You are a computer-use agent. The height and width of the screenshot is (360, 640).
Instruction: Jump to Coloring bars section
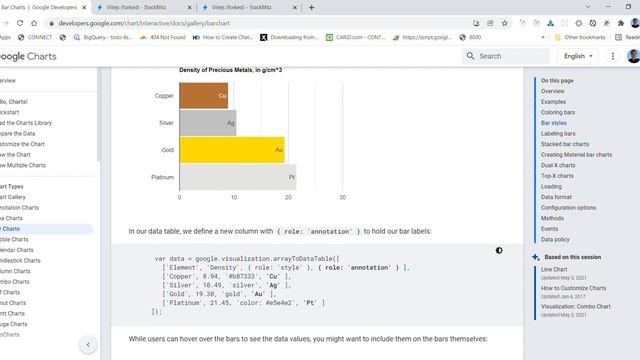558,112
